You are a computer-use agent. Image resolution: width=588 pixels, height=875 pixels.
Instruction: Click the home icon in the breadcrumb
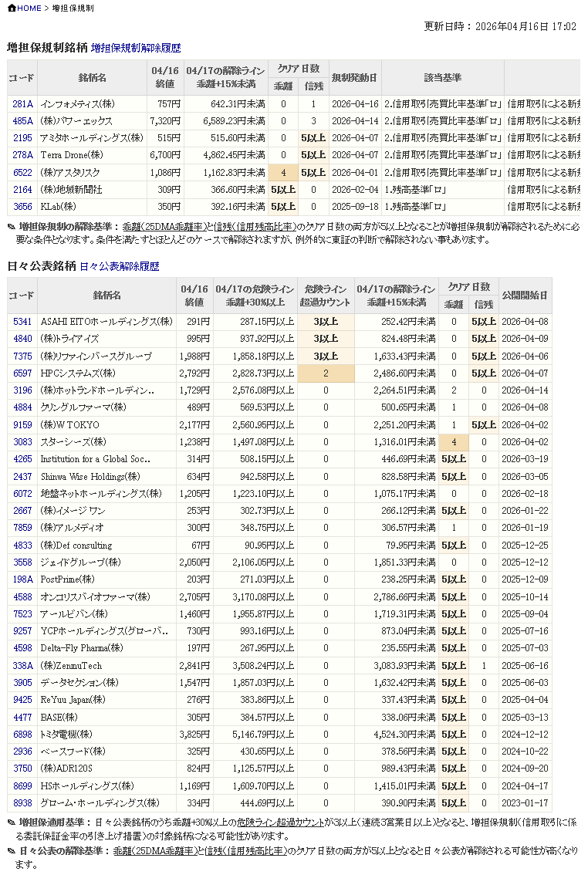12,8
